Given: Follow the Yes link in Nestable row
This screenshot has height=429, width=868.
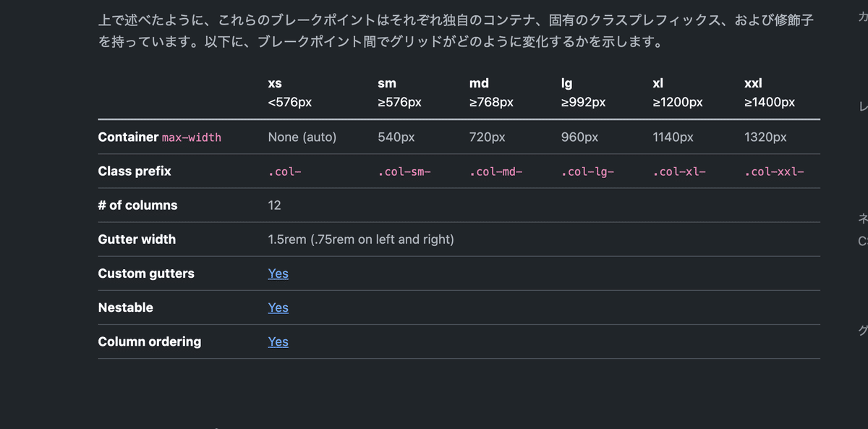Looking at the screenshot, I should (278, 307).
